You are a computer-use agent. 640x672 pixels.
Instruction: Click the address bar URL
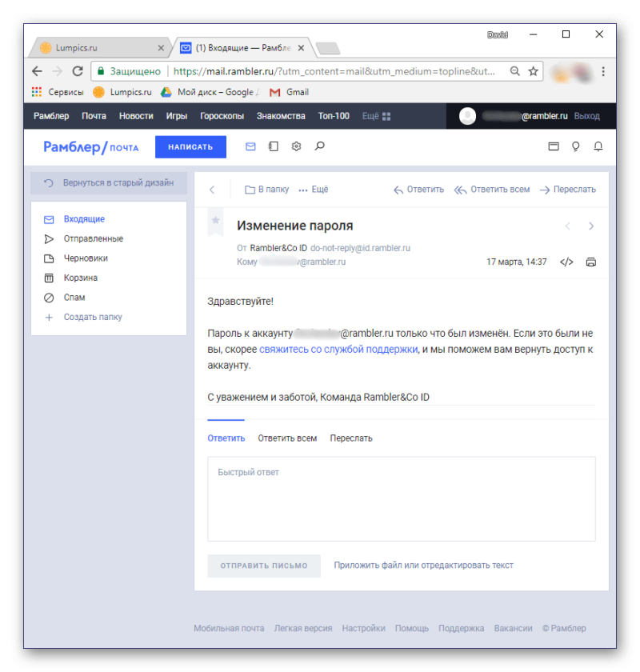click(334, 71)
